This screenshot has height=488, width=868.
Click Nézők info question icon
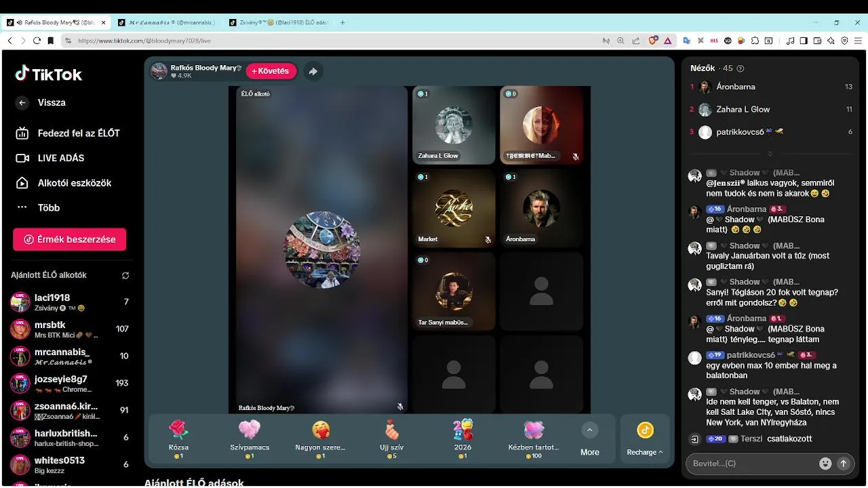click(741, 68)
